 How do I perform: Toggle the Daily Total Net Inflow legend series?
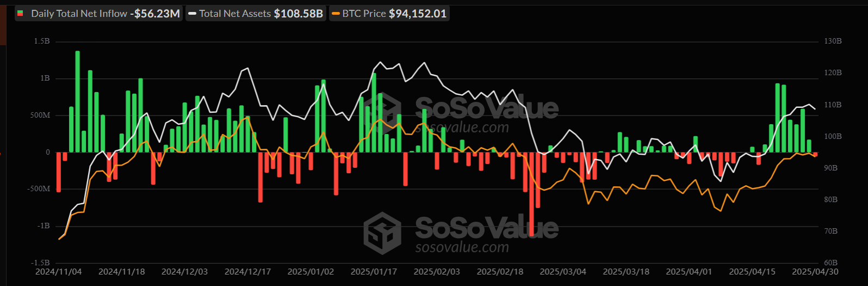point(98,14)
